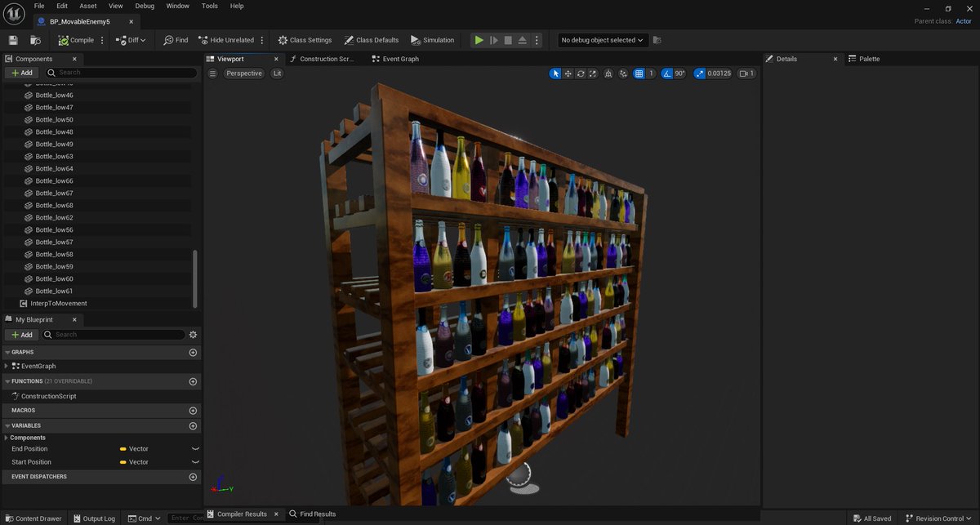Select Bottle_low63 component
The height and width of the screenshot is (525, 980).
[x=54, y=156]
